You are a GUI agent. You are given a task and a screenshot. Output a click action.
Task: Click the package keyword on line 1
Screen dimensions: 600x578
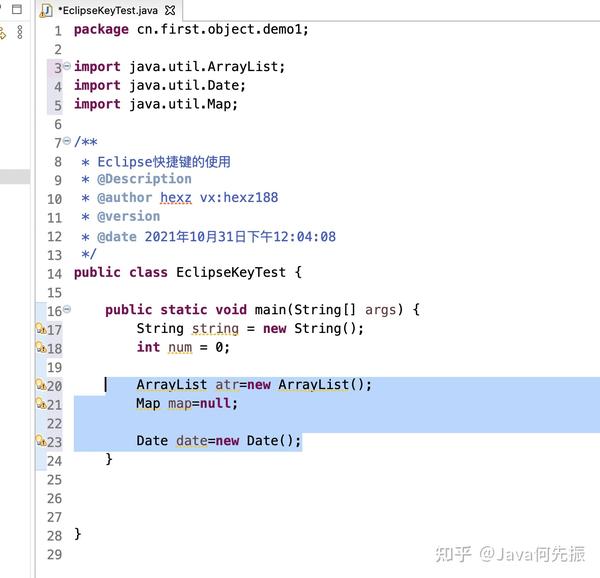(101, 30)
